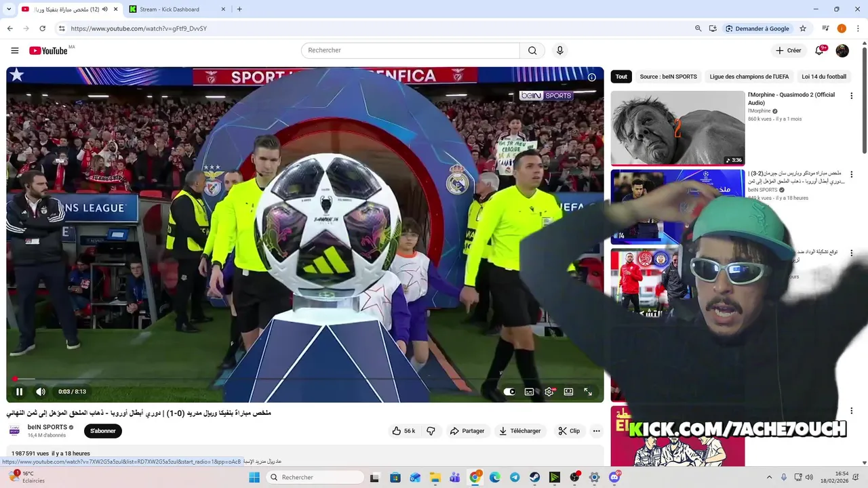Click the search magnifier button
This screenshot has width=868, height=488.
[532, 50]
